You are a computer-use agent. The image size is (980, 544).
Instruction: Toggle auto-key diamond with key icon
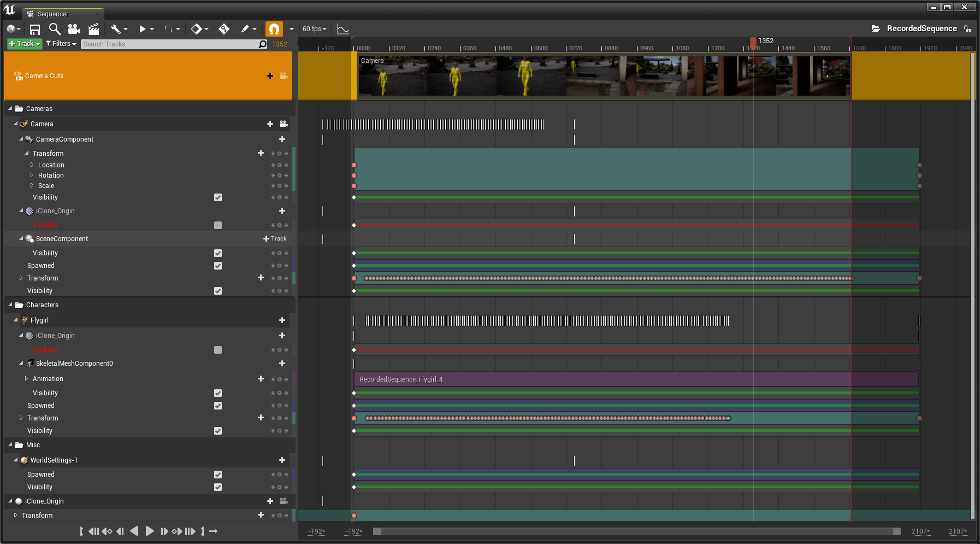click(x=224, y=29)
